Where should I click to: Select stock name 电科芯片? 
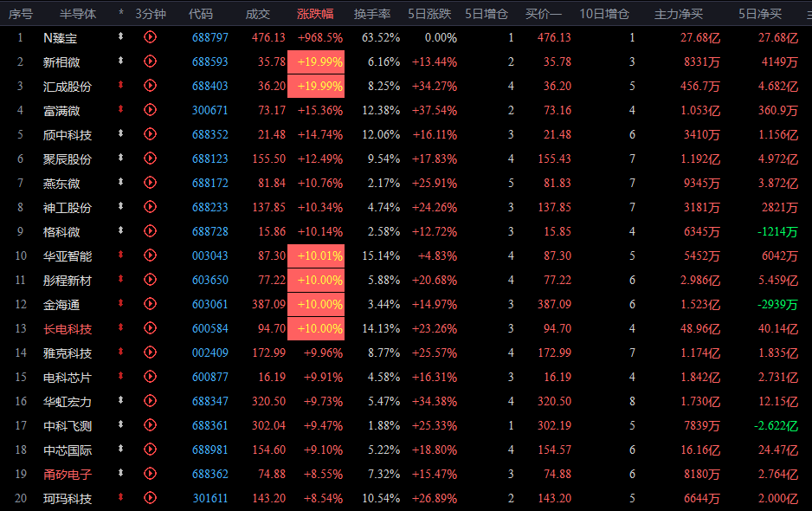coord(68,378)
